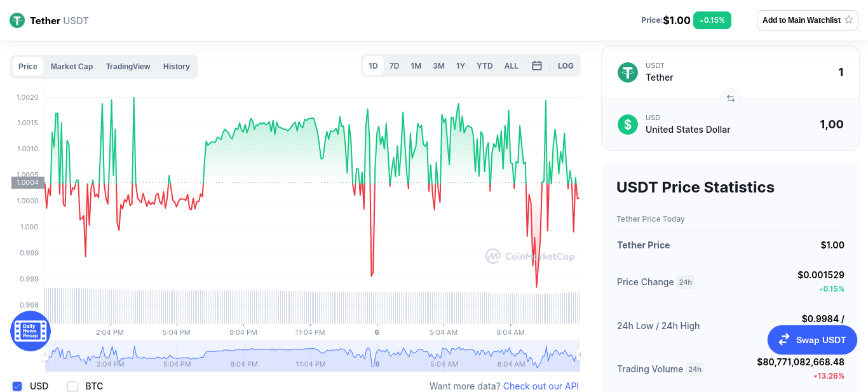Click the -13.26% volume change text
Viewport: 868px width, 392px height.
coord(829,376)
